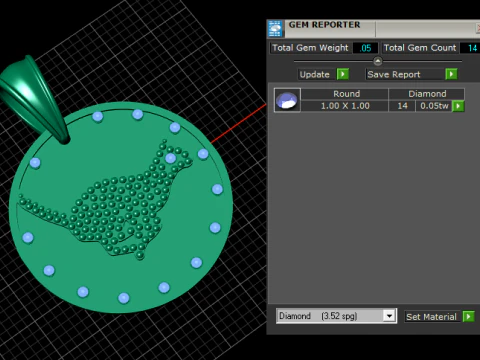Click the 1.00 X 1.00 size cell

tap(345, 106)
